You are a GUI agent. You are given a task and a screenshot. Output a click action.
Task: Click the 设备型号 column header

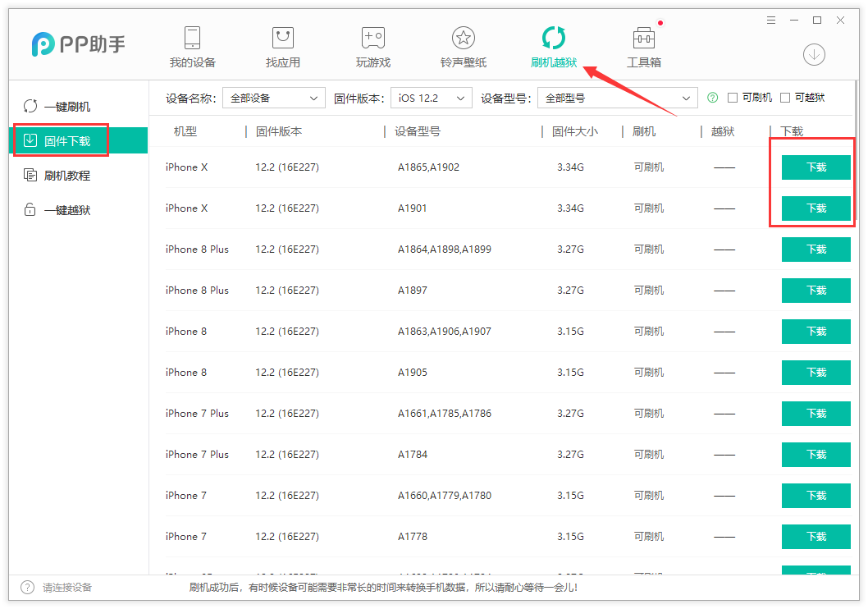point(418,131)
